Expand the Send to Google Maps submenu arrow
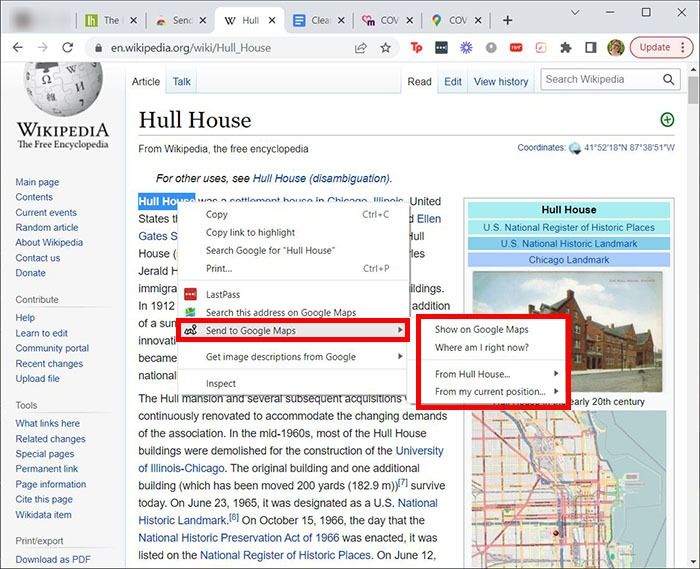The height and width of the screenshot is (569, 700). coord(400,330)
